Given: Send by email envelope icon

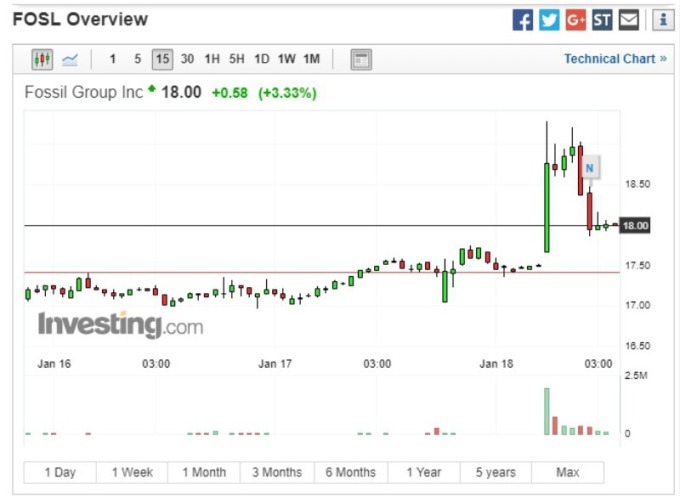Looking at the screenshot, I should tap(628, 20).
